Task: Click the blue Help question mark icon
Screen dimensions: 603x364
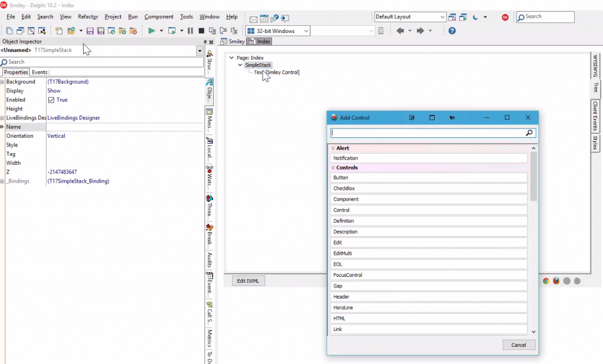Action: click(x=452, y=31)
